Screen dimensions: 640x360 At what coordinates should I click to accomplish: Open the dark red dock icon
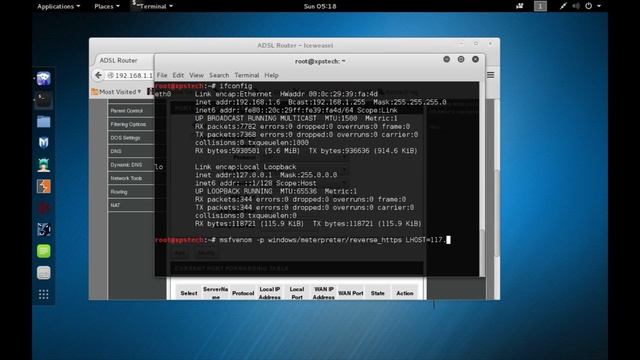point(44,208)
